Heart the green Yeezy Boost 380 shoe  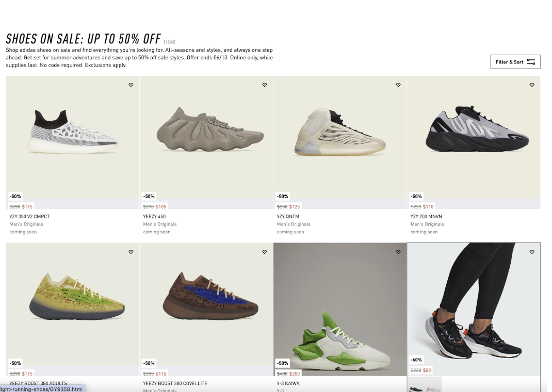pos(131,252)
